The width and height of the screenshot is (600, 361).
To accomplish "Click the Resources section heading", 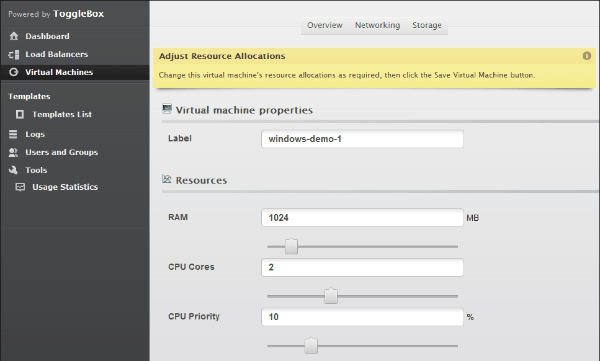I will click(201, 180).
